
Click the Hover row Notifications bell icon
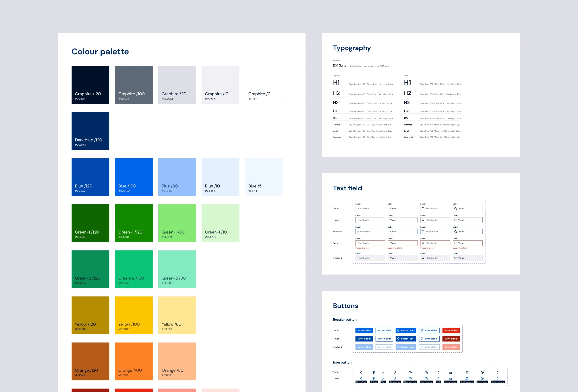coord(361,378)
